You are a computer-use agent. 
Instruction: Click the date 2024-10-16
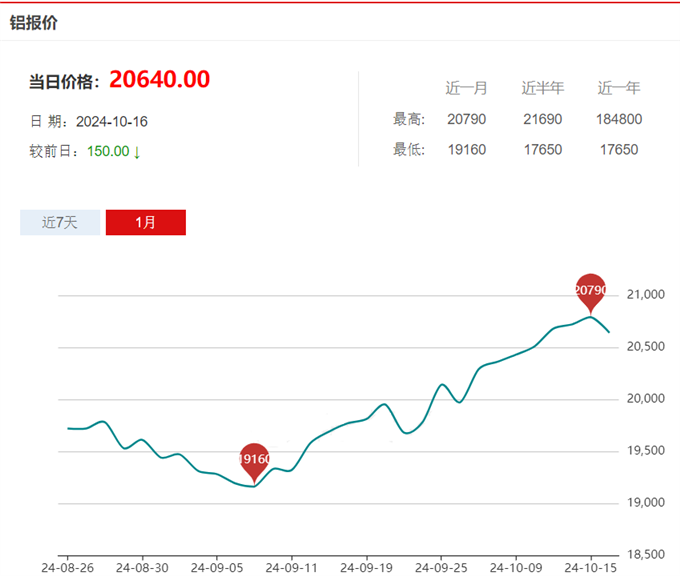pos(112,121)
